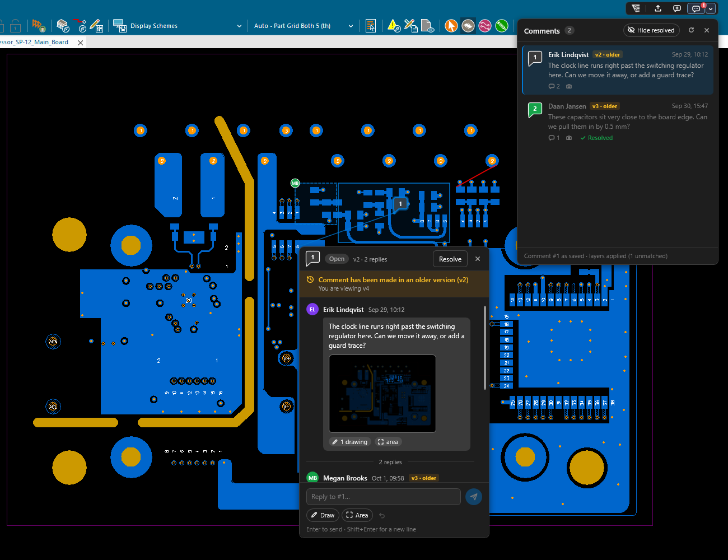The width and height of the screenshot is (728, 560).
Task: Select the green drafting pencil mode icon
Action: [x=502, y=26]
